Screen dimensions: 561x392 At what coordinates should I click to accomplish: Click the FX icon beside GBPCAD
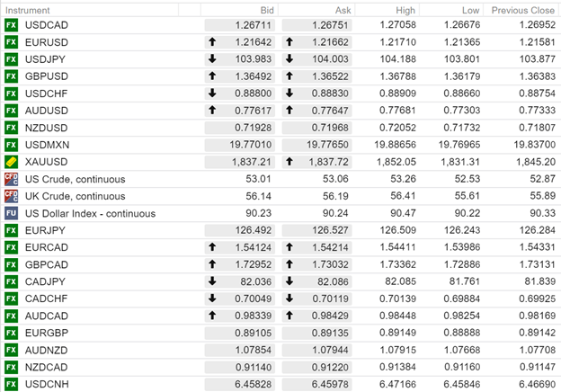point(11,264)
